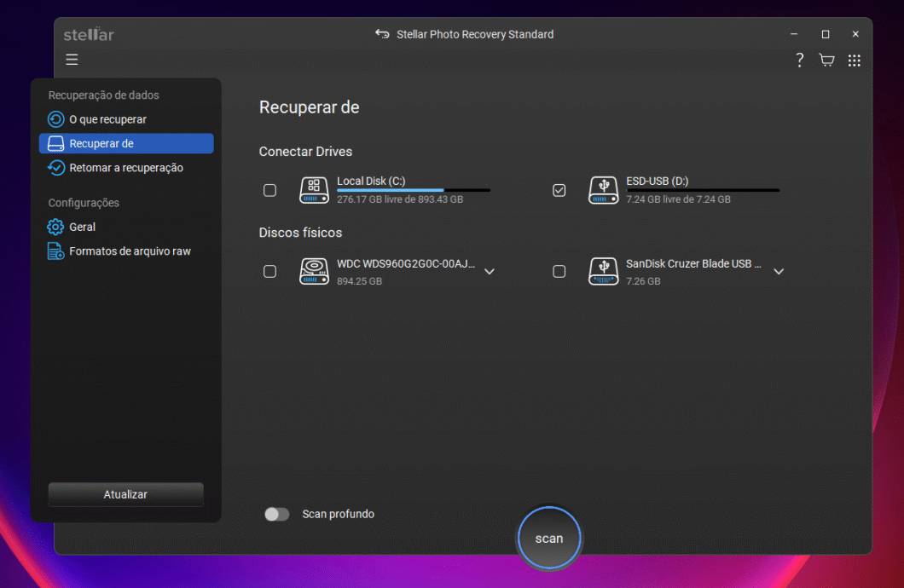
Task: Click the apps grid icon top right
Action: pyautogui.click(x=854, y=60)
